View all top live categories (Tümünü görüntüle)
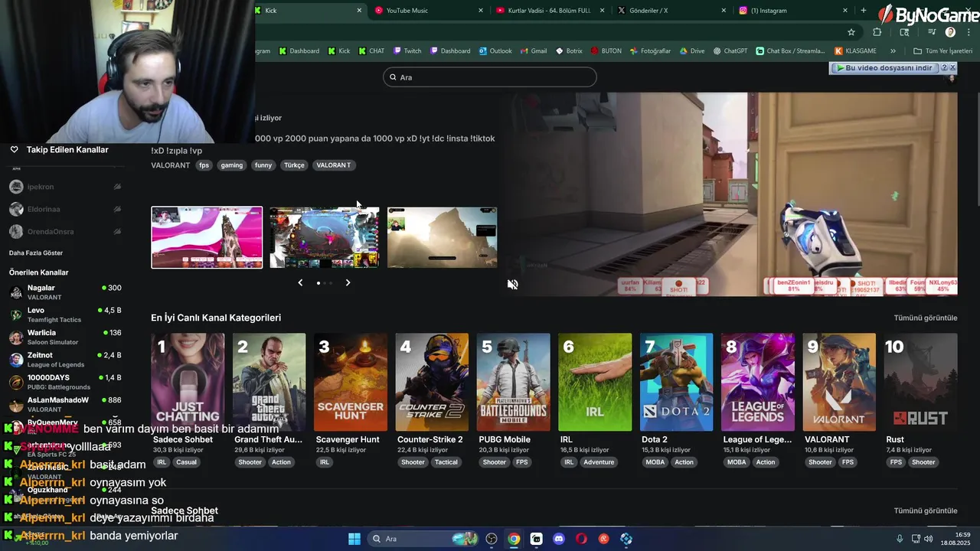Viewport: 980px width, 551px height. pyautogui.click(x=926, y=318)
